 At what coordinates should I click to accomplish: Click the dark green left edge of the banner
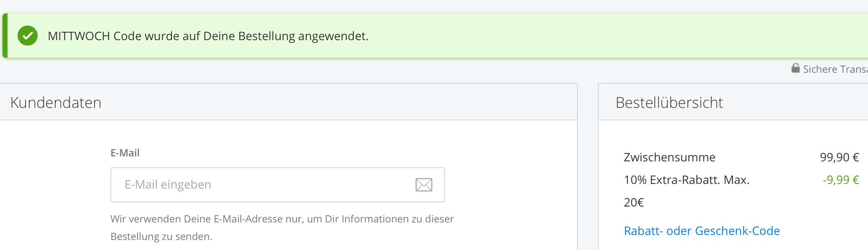click(x=5, y=36)
